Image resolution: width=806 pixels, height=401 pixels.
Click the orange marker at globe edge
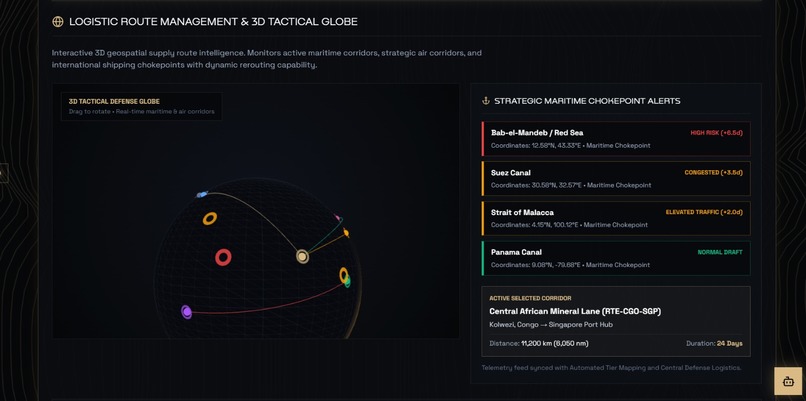pyautogui.click(x=346, y=233)
